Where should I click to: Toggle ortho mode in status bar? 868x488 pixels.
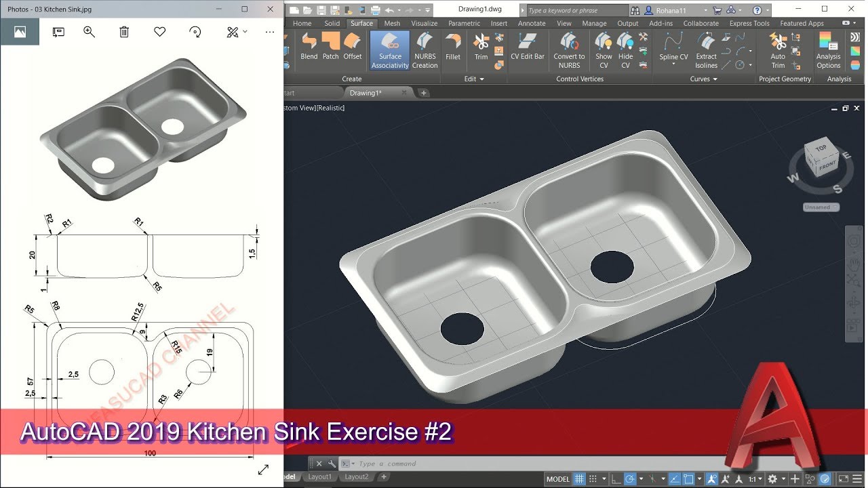tap(616, 479)
